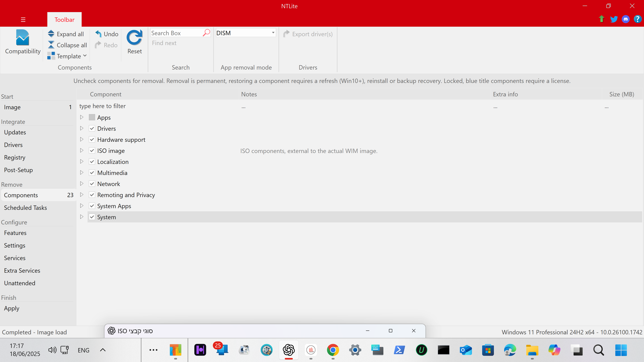The width and height of the screenshot is (644, 362).
Task: Click the Collapse all icon
Action: [x=51, y=45]
